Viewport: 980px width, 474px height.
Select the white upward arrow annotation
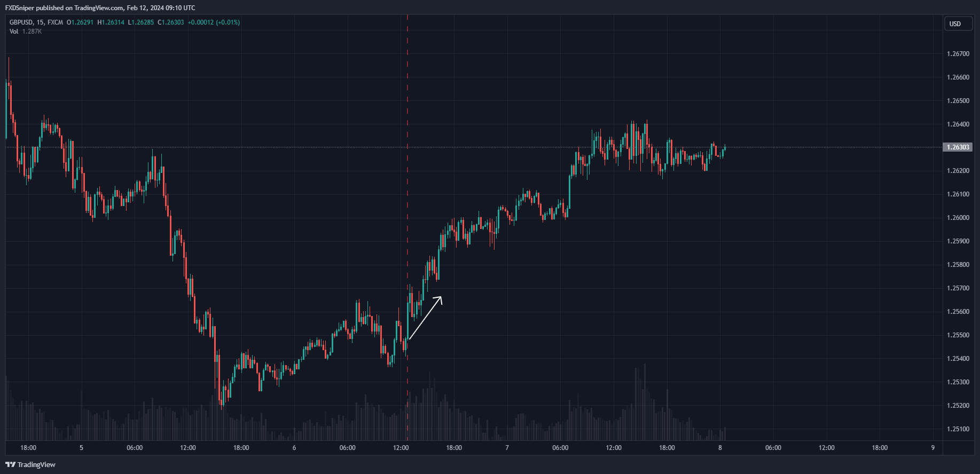425,318
